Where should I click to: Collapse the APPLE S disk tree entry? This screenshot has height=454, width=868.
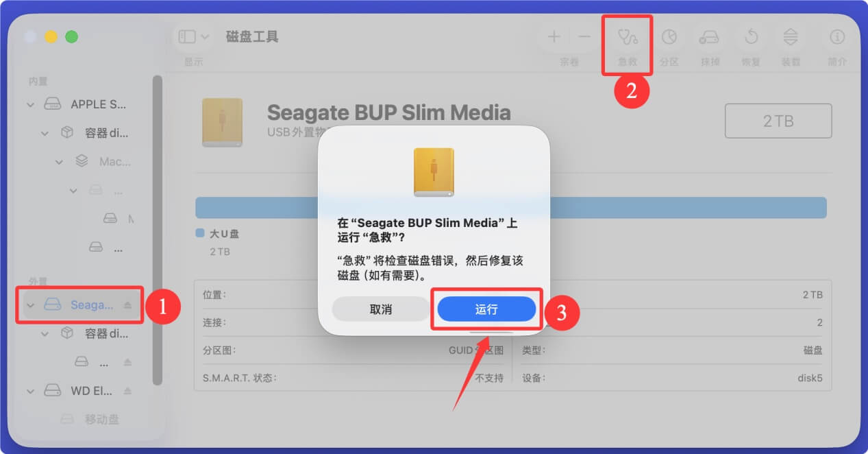click(30, 104)
